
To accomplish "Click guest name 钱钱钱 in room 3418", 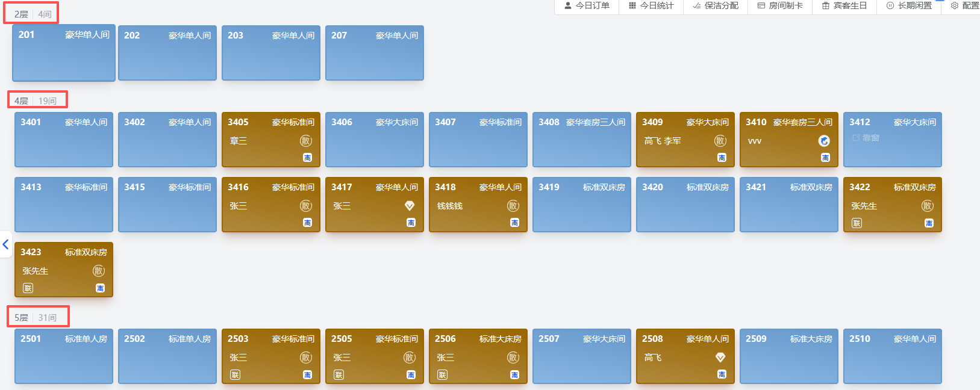I will click(450, 206).
